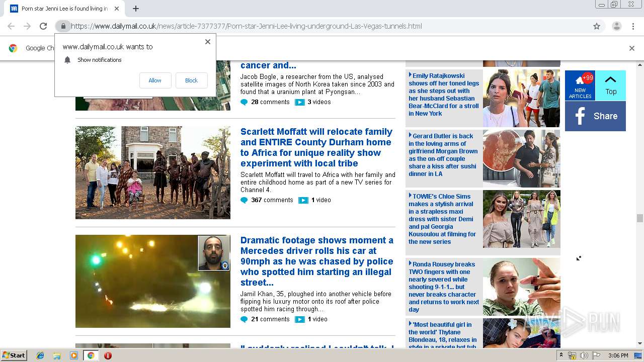Open TOWIE's Chloe Sims story link
The image size is (644, 362).
(442, 219)
